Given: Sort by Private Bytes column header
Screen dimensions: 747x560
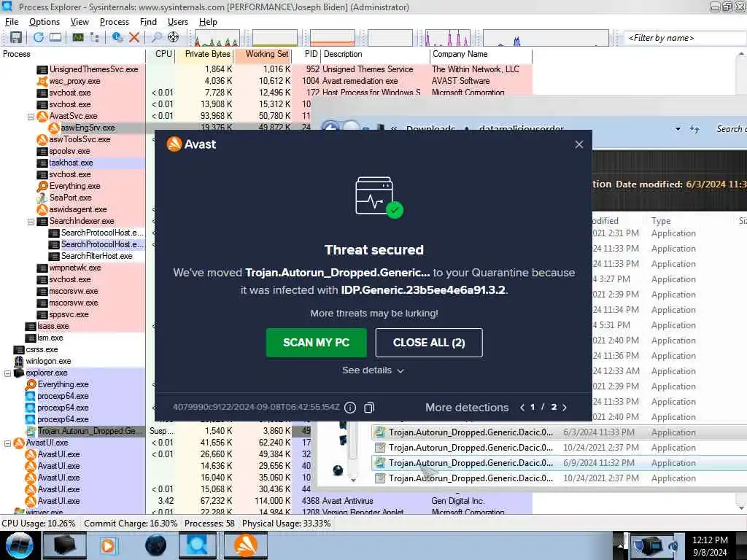Looking at the screenshot, I should tap(206, 54).
